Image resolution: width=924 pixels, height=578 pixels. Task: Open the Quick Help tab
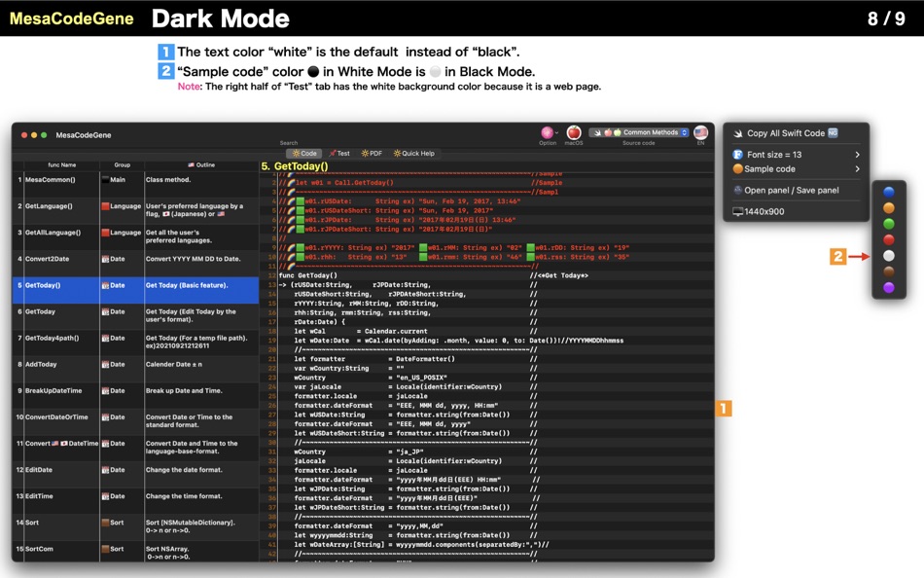414,154
